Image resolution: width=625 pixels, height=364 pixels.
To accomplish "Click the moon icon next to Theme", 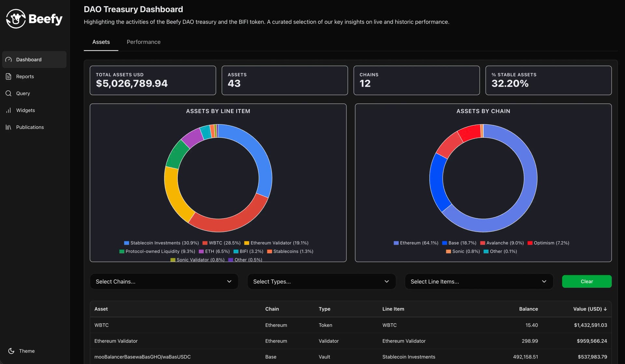I will tap(12, 351).
